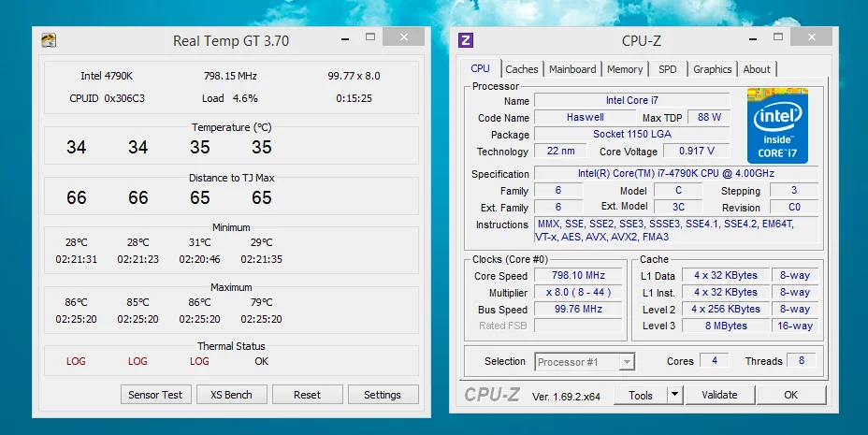
Task: Close the Real Temp GT window
Action: click(x=404, y=37)
